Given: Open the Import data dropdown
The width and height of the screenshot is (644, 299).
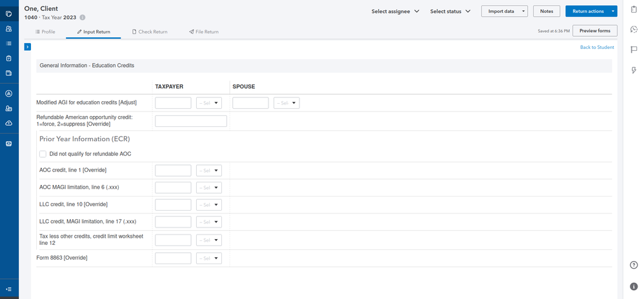Looking at the screenshot, I should 504,11.
